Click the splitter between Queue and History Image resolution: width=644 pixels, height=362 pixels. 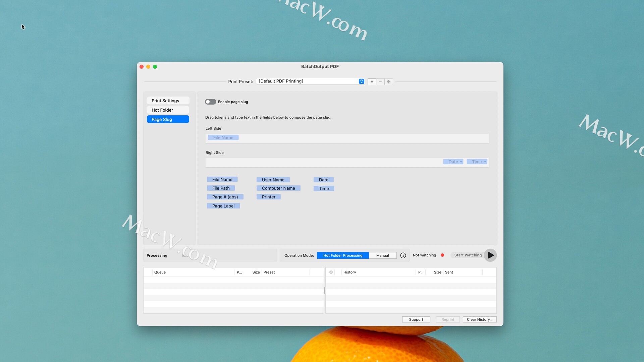point(325,291)
